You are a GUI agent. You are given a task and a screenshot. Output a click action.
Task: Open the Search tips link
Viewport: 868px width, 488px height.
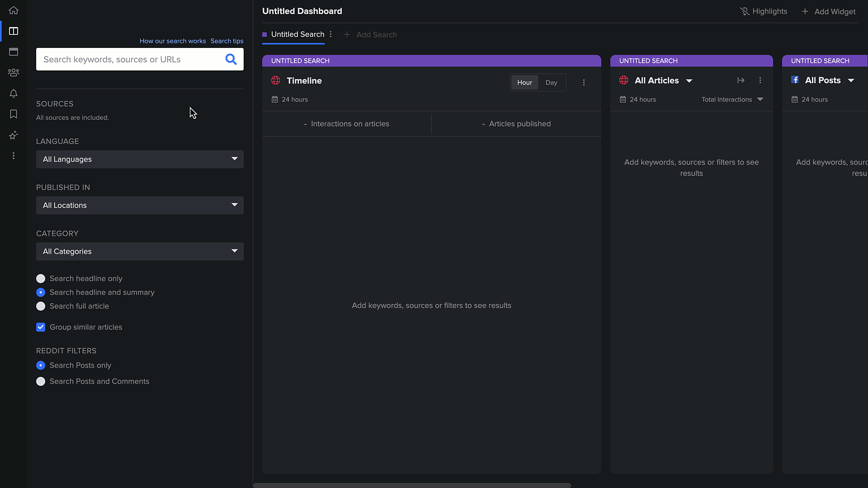coord(227,41)
